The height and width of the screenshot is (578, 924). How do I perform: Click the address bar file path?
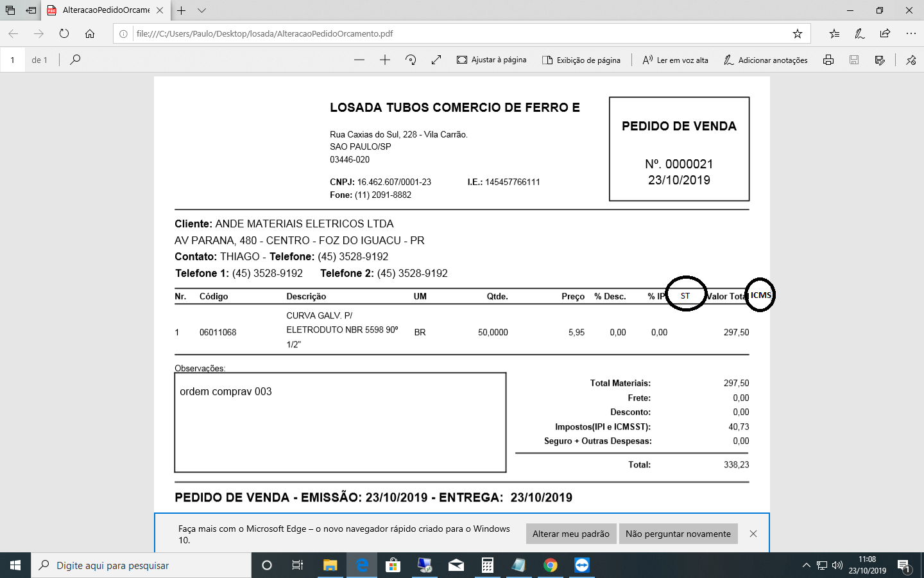(x=264, y=33)
